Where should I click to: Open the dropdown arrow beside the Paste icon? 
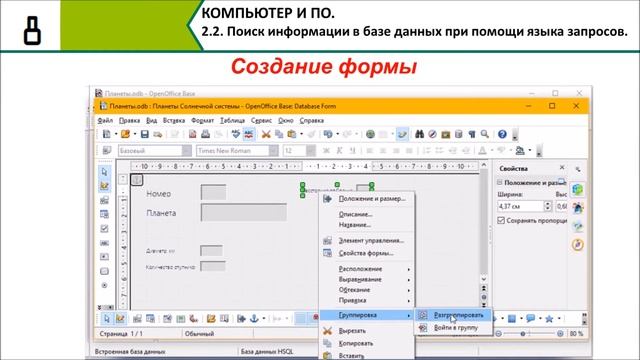tap(302, 134)
